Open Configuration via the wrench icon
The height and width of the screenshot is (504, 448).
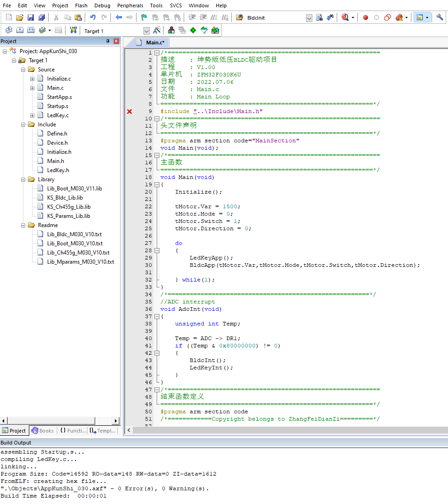tap(440, 18)
